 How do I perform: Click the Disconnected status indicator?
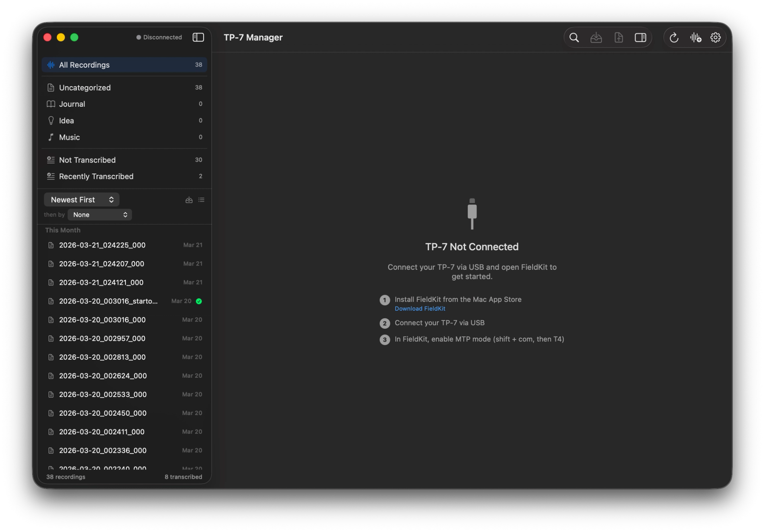pos(159,37)
